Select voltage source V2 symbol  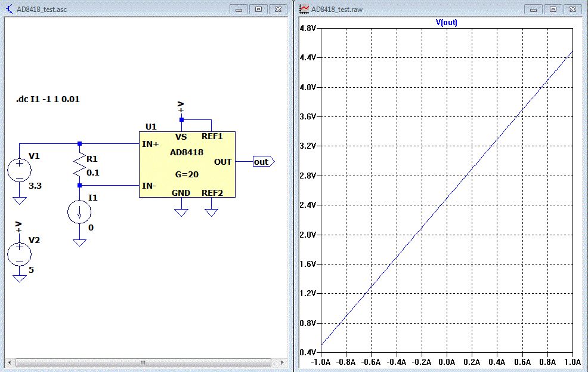click(x=20, y=254)
